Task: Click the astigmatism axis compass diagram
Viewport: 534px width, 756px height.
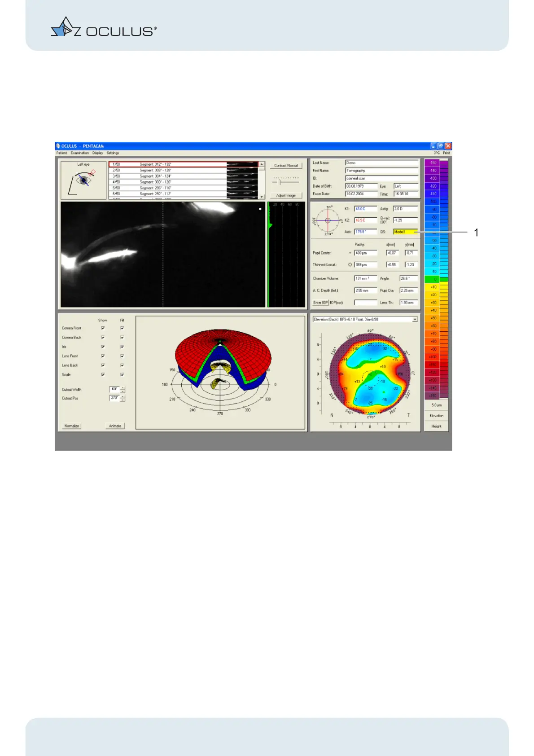Action: 328,220
